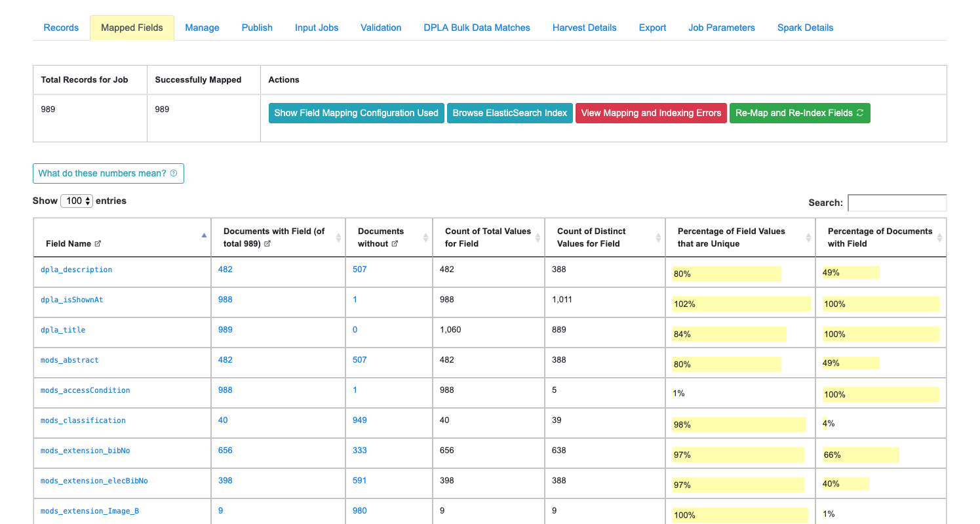Sort by Documents with Field column arrows
The width and height of the screenshot is (980, 524).
click(x=338, y=237)
